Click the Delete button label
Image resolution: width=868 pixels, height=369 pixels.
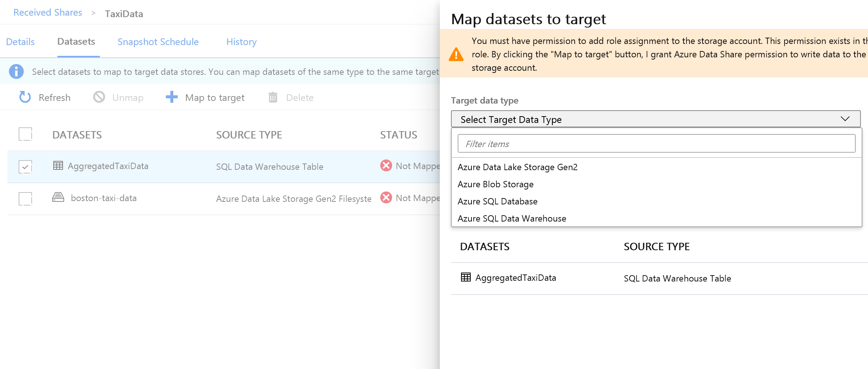300,98
